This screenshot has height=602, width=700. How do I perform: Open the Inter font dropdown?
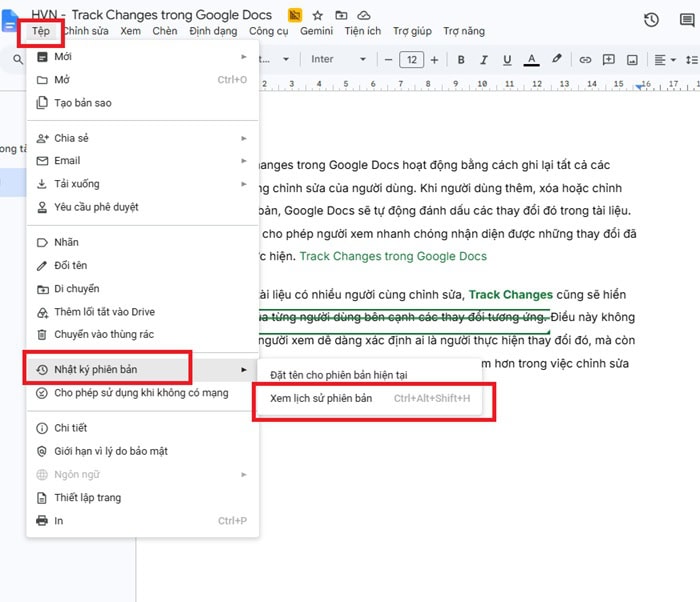click(x=338, y=59)
